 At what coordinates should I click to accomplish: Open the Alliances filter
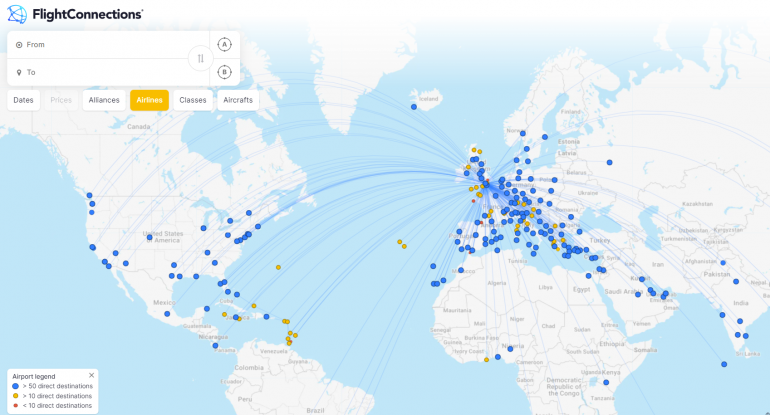[x=104, y=100]
